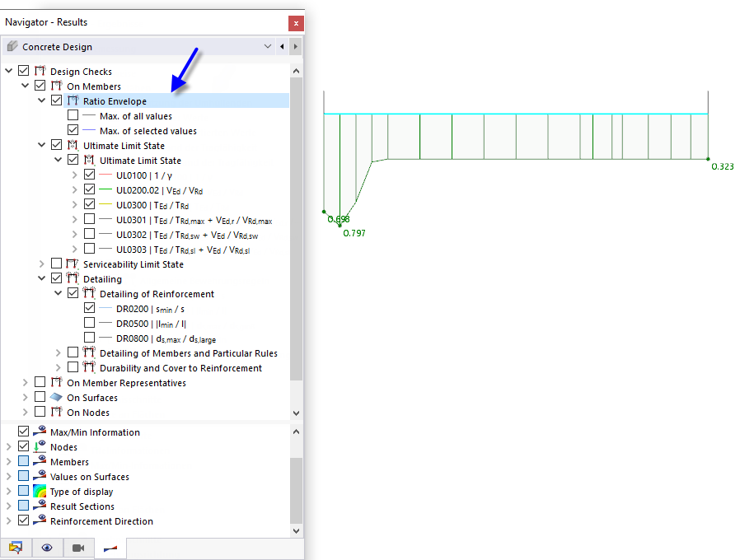Open the Concrete Design dropdown
Viewport: 740px width, 560px height.
tap(268, 46)
